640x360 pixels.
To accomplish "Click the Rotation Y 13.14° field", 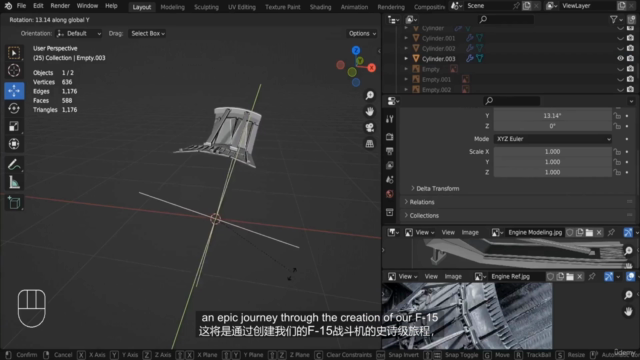I will point(553,116).
